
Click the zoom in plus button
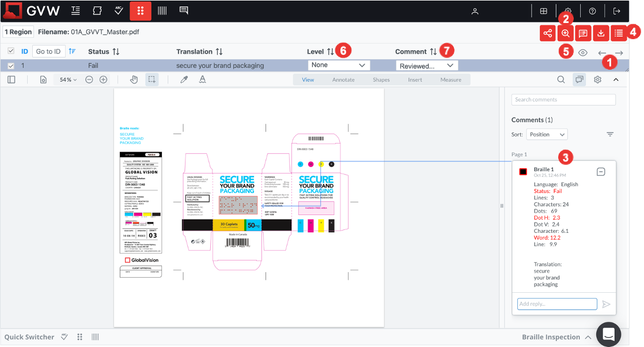pos(103,80)
